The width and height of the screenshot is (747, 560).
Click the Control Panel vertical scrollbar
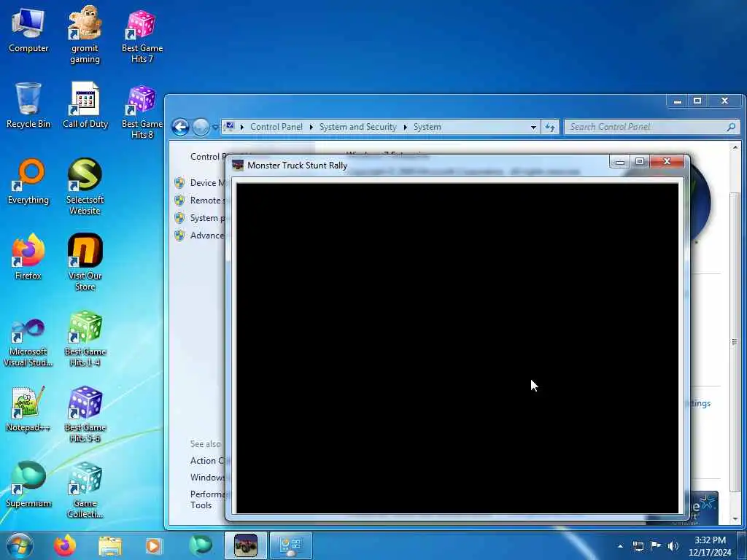click(735, 342)
